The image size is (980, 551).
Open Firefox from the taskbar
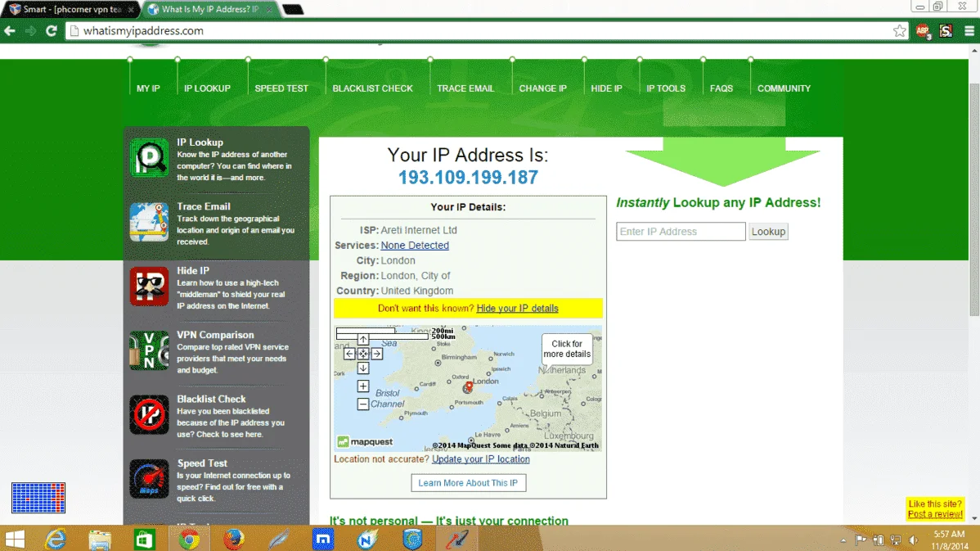pyautogui.click(x=234, y=539)
